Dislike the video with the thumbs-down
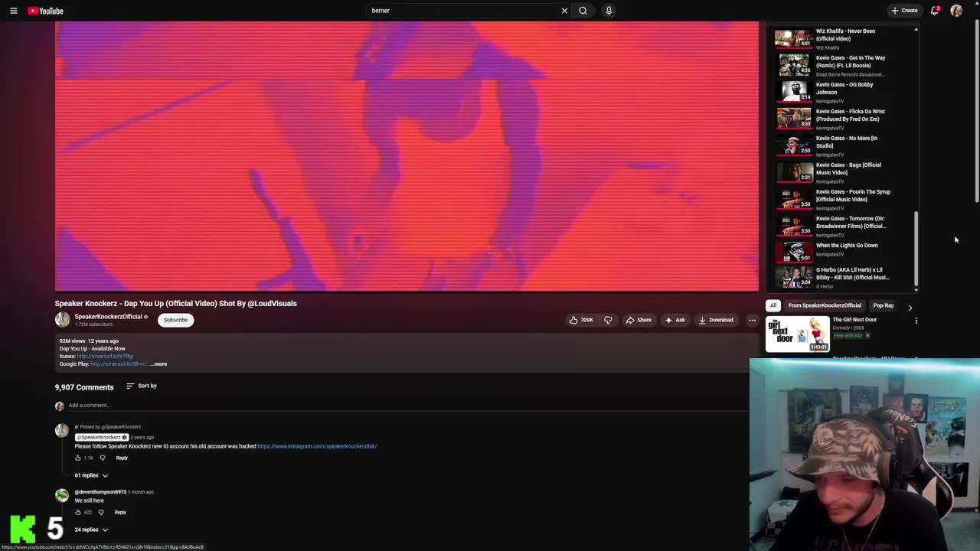 pos(608,320)
